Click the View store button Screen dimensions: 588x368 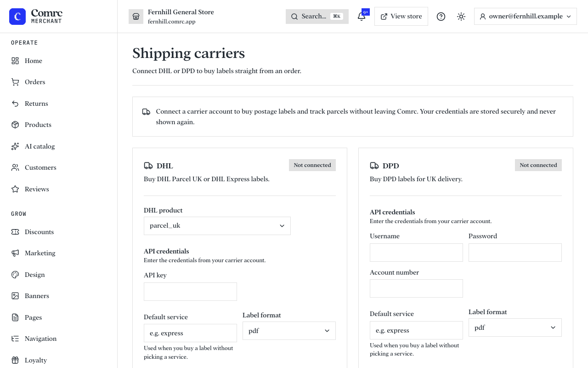click(401, 17)
